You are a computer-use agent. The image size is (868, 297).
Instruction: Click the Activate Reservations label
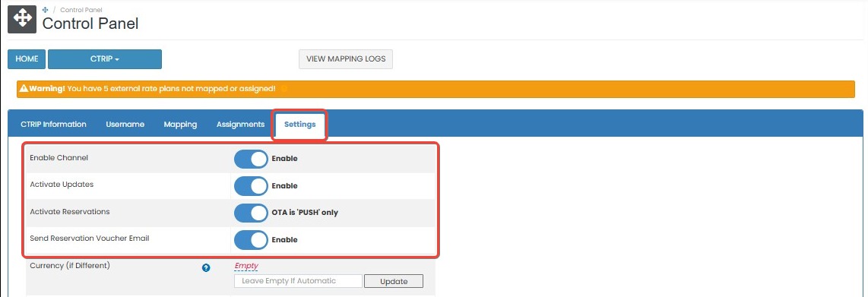click(70, 212)
